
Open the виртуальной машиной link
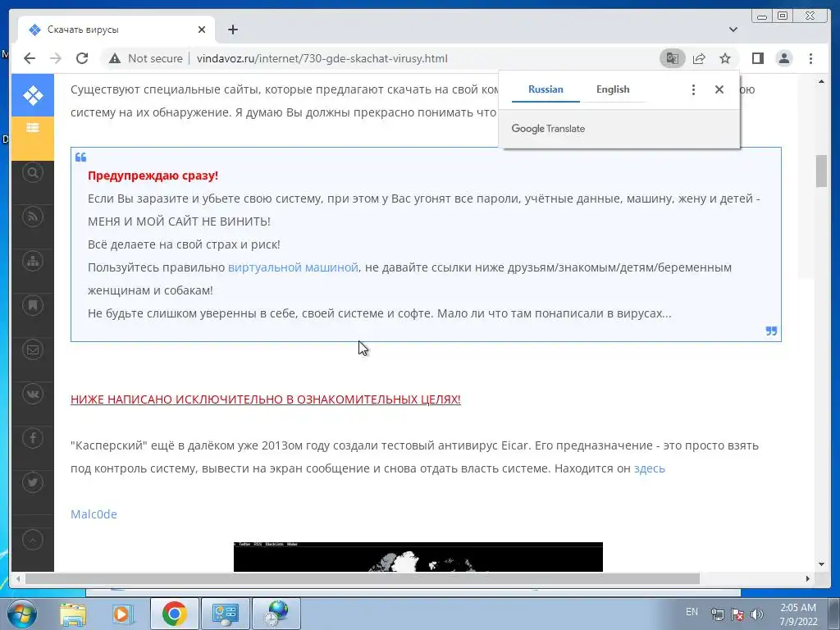[293, 267]
